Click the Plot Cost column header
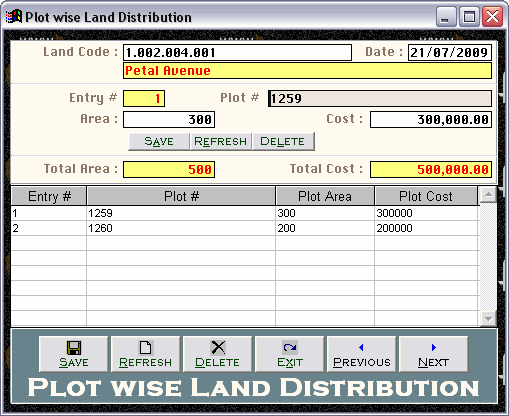Screen dimensions: 509x416 point(426,196)
